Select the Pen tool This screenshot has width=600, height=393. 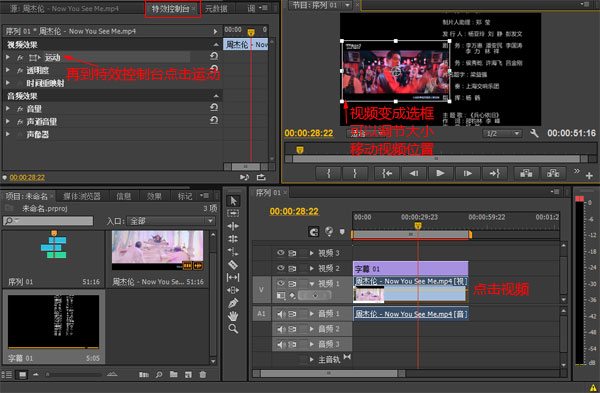pyautogui.click(x=233, y=303)
